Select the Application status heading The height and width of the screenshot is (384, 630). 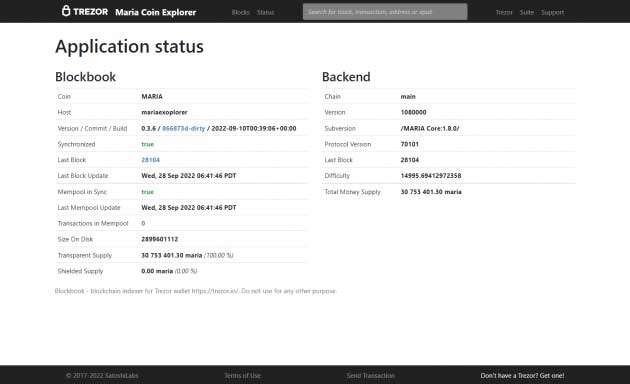point(129,47)
